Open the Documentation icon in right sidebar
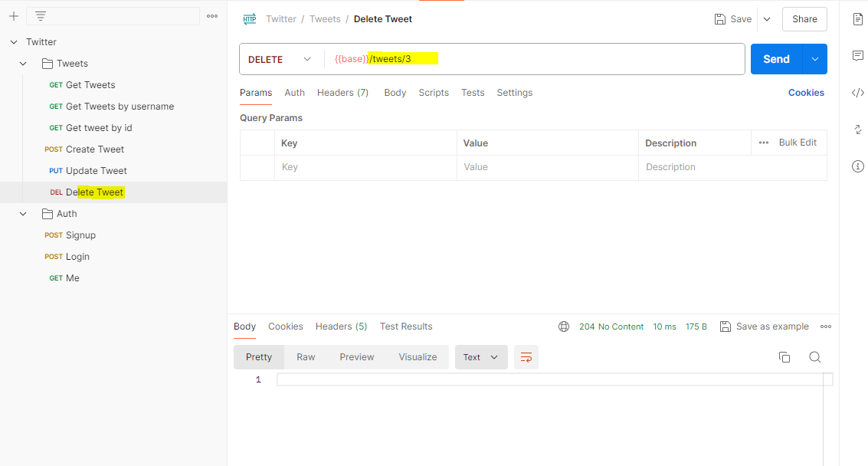Screen dimensions: 868x466 [x=857, y=19]
